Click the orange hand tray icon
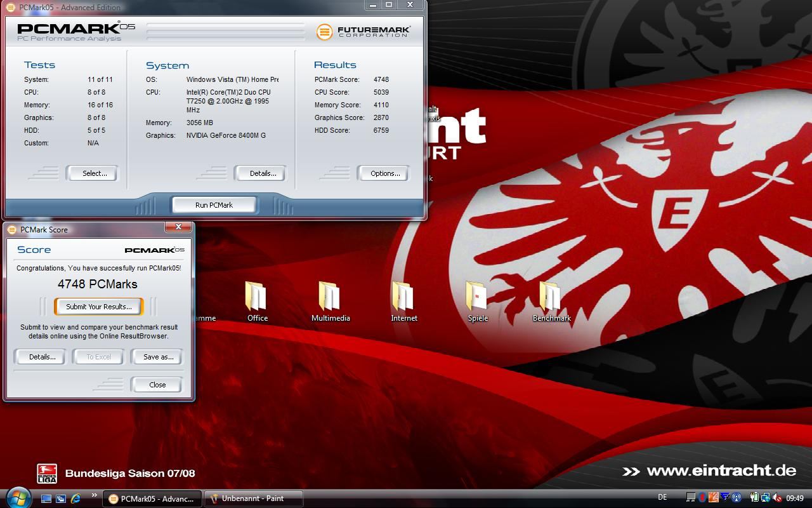Image resolution: width=812 pixels, height=508 pixels. click(x=714, y=497)
